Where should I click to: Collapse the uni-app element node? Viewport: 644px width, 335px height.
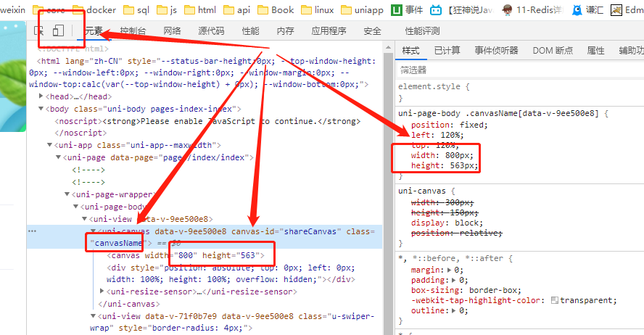(x=50, y=145)
